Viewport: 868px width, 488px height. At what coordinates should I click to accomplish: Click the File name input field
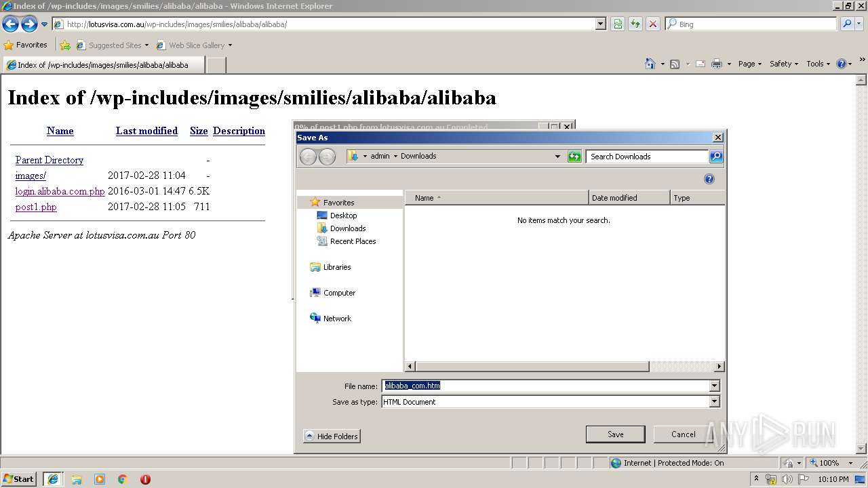[x=545, y=386]
